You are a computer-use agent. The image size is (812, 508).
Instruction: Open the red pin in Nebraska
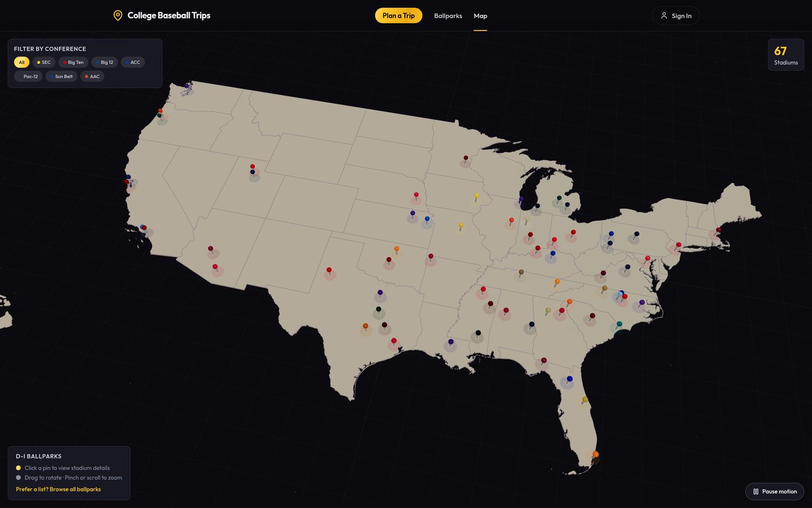click(x=416, y=195)
